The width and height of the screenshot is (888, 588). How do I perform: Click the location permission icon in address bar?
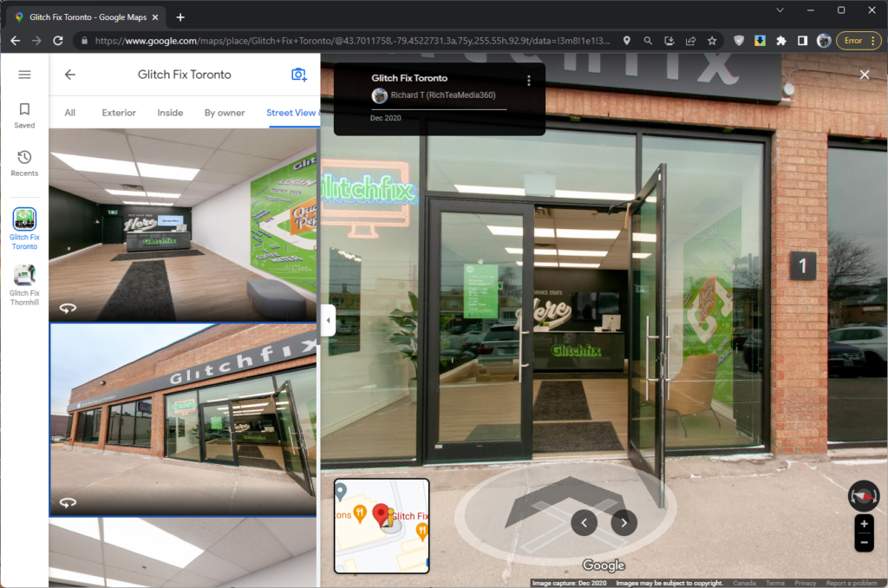(626, 41)
